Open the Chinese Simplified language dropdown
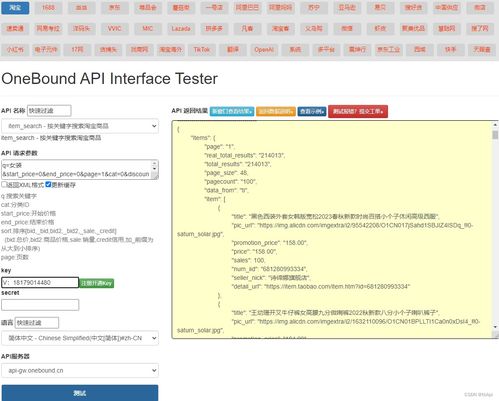 point(80,338)
